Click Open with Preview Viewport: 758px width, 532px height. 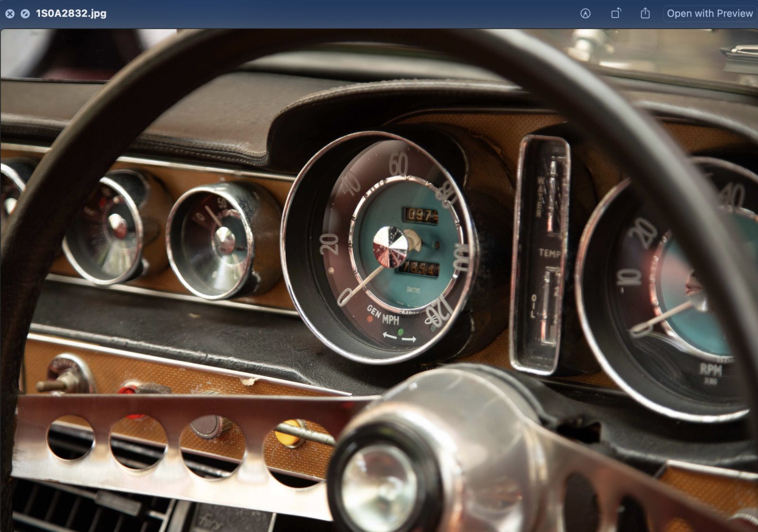click(710, 13)
